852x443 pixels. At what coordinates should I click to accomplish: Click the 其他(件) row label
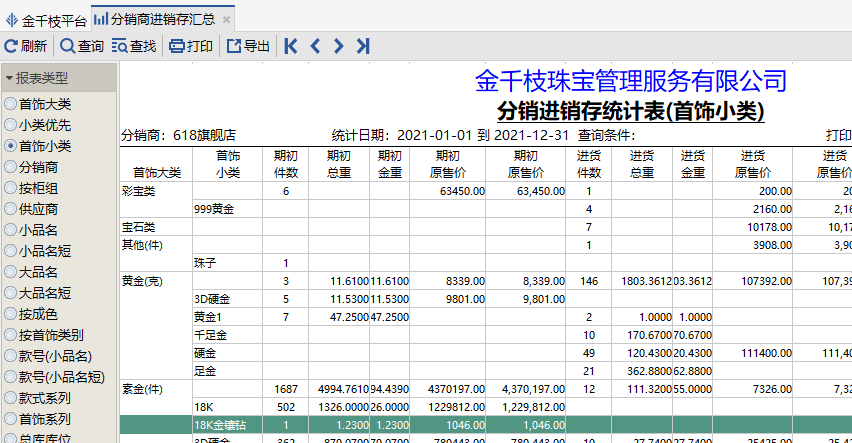coord(142,245)
